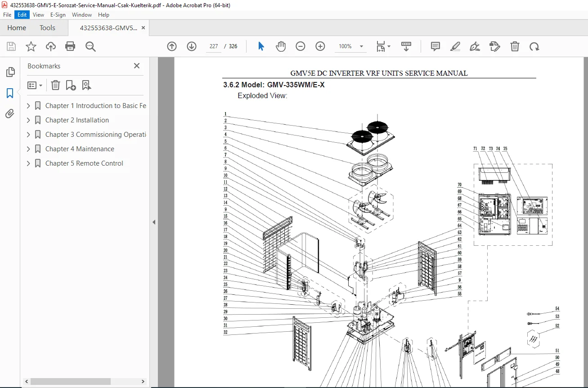This screenshot has width=588, height=388.
Task: Star this file as a favorite
Action: pos(31,46)
